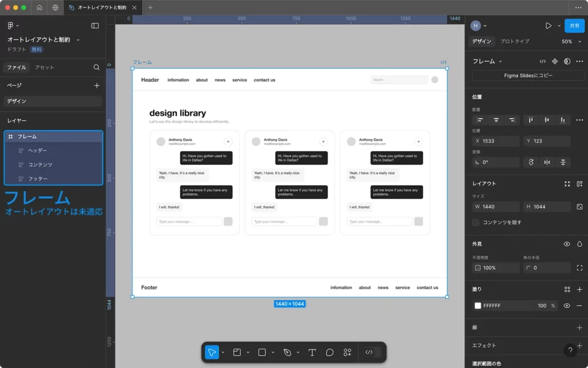588x368 pixels.
Task: Toggle 外見 layer visibility eye icon
Action: click(x=566, y=244)
